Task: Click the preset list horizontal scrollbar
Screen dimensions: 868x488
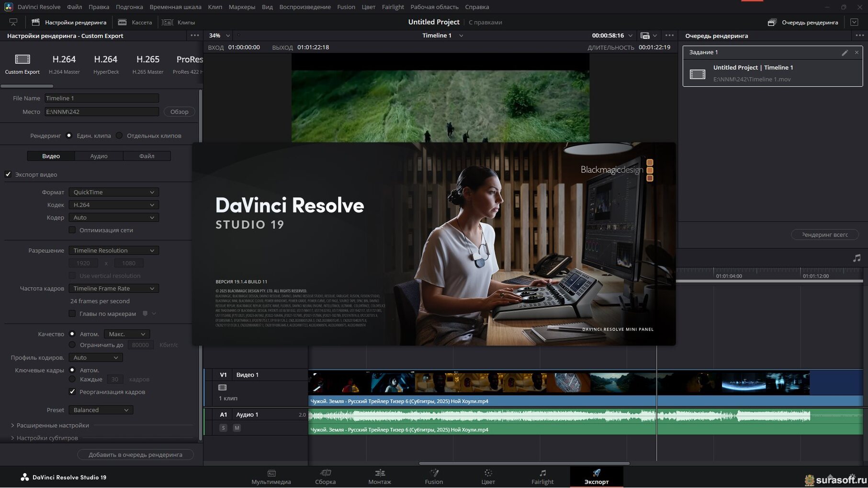Action: [27, 86]
